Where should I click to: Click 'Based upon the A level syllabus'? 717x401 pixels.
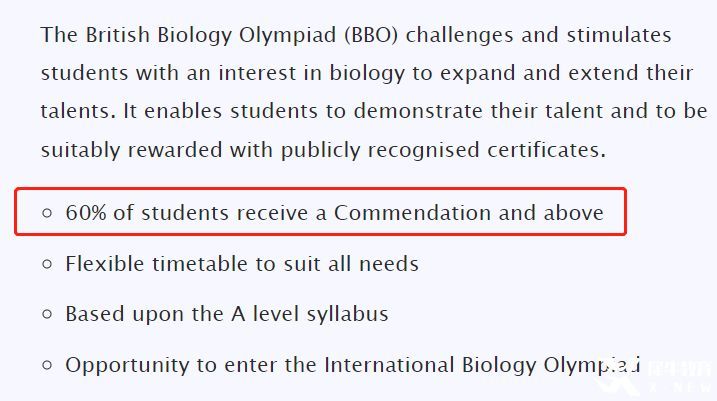pyautogui.click(x=227, y=315)
